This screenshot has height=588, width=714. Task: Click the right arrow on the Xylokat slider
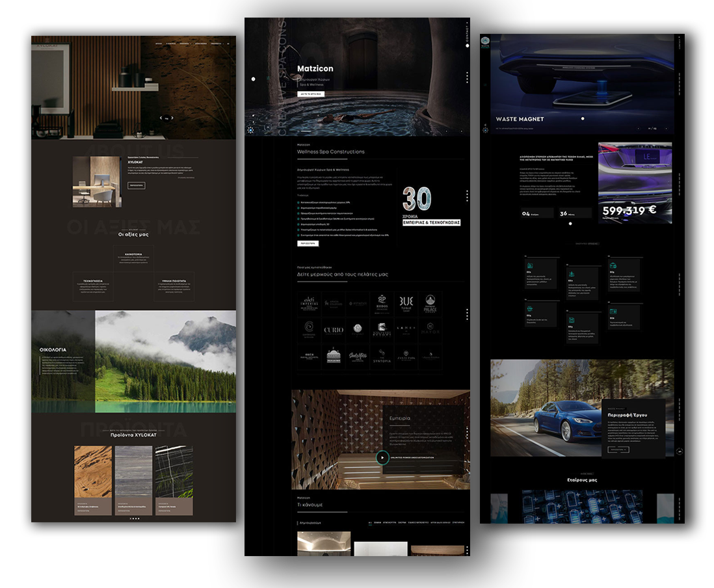pos(172,118)
